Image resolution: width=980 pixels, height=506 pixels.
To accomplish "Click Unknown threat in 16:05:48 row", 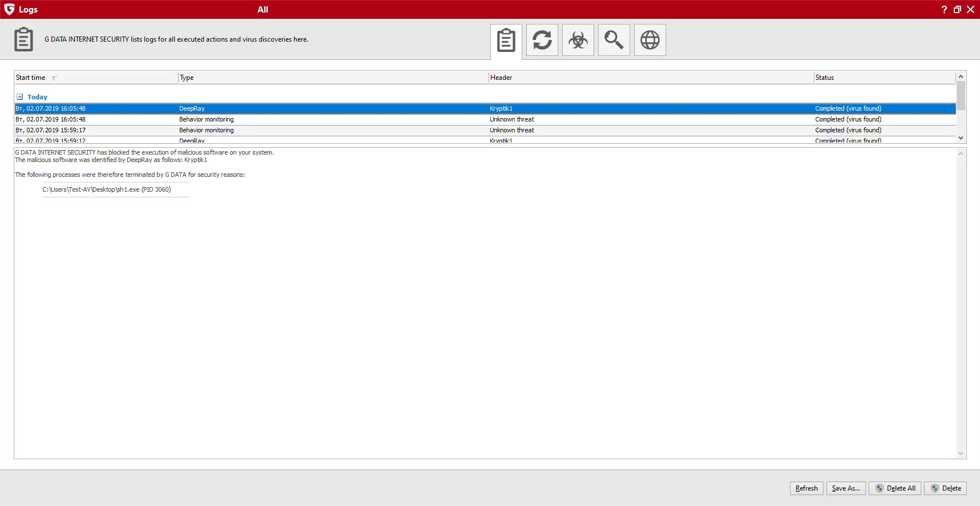I will [x=511, y=119].
